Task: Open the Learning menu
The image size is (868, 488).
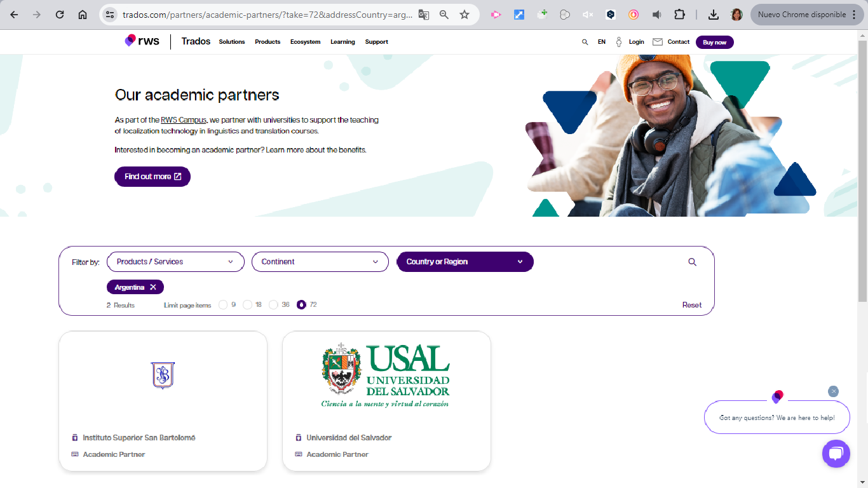Action: (x=342, y=42)
